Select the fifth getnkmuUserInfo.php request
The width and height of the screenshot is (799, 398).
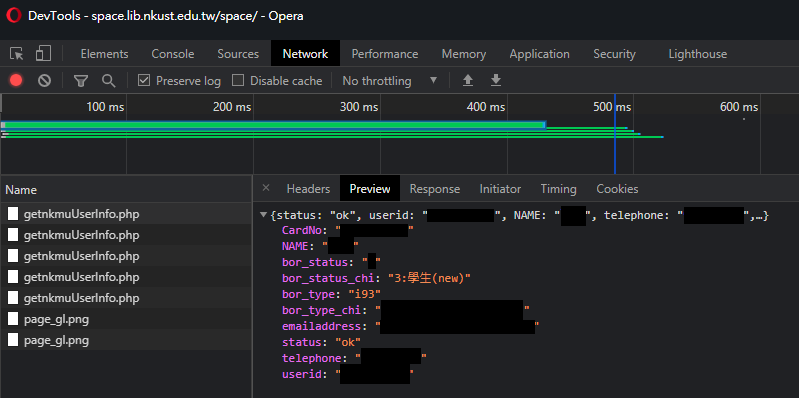(x=126, y=298)
